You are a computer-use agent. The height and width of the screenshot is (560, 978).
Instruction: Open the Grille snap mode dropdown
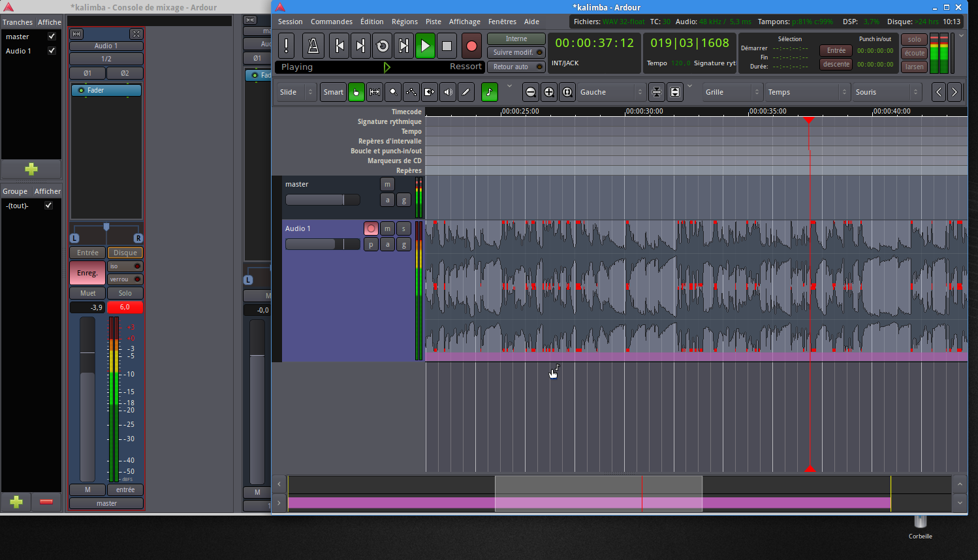[732, 92]
